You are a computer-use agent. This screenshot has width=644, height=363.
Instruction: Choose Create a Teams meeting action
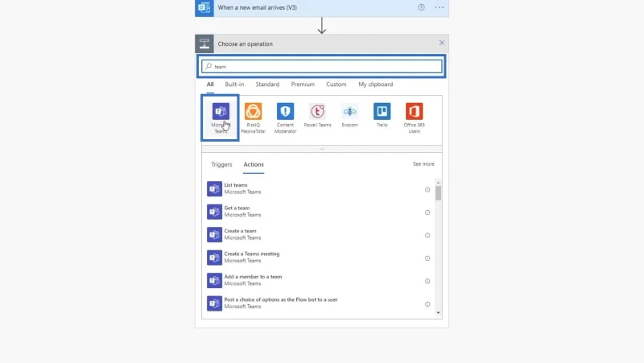point(319,258)
